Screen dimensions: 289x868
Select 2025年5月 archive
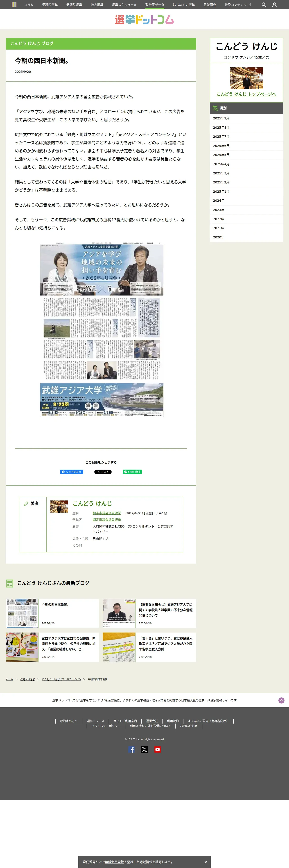coord(246,155)
